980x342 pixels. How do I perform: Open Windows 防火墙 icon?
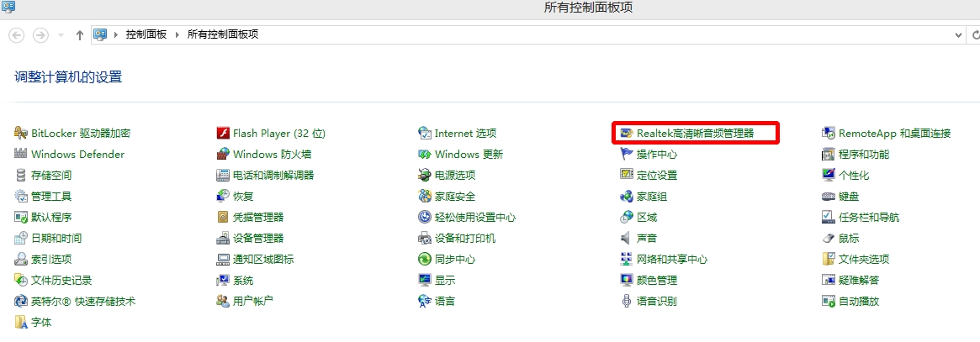pos(223,154)
